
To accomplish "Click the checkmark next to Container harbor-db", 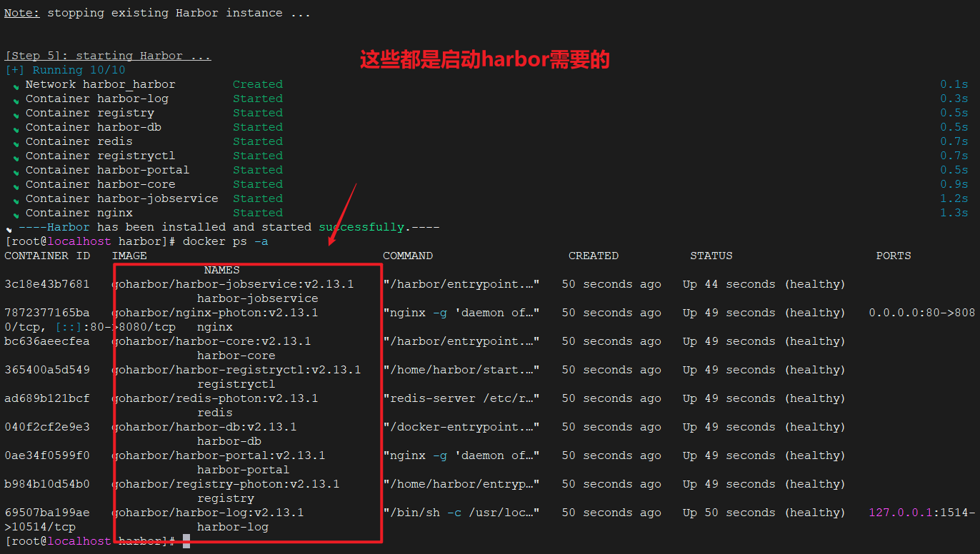I will 16,129.
